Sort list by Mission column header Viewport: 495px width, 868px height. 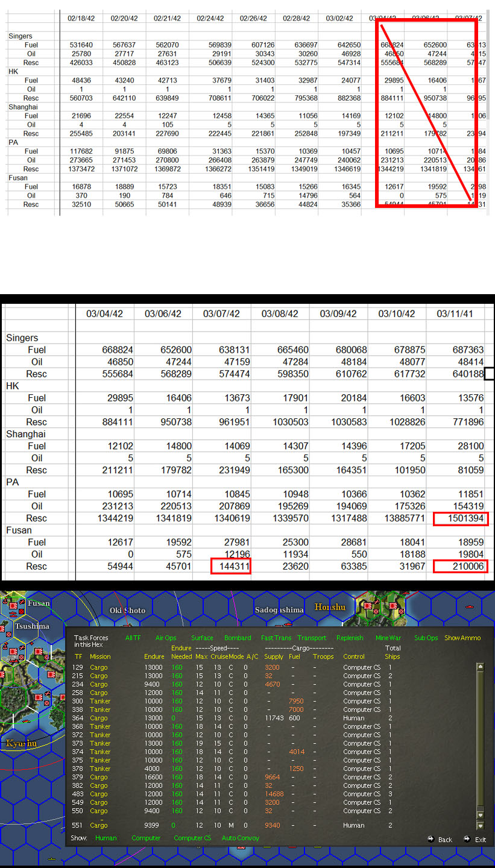pyautogui.click(x=100, y=656)
